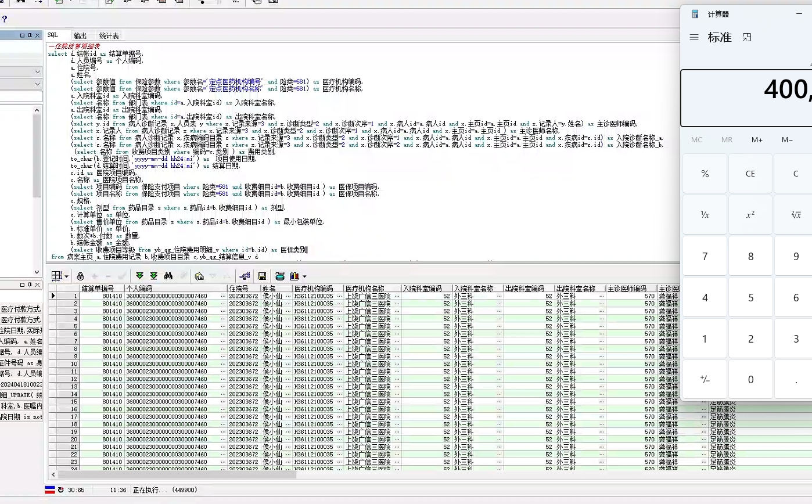Screen dimensions: 812x504
Task: Switch to the SQL tab
Action: click(53, 35)
